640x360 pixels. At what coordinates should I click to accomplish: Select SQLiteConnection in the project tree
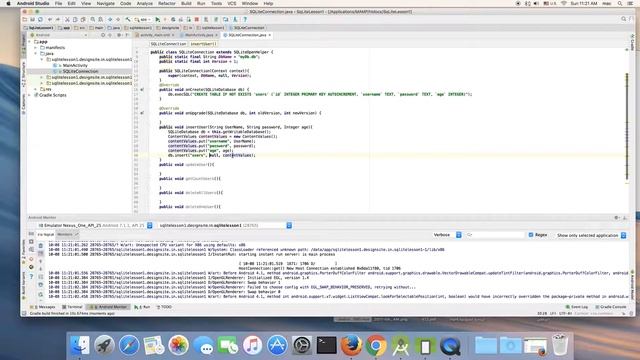click(x=80, y=71)
